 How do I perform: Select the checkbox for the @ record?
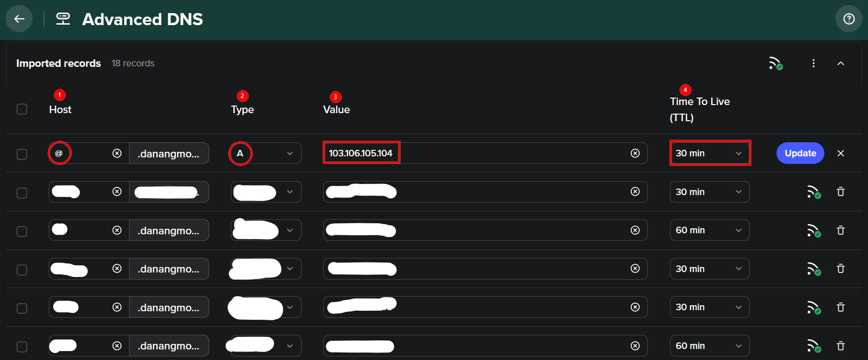coord(22,154)
